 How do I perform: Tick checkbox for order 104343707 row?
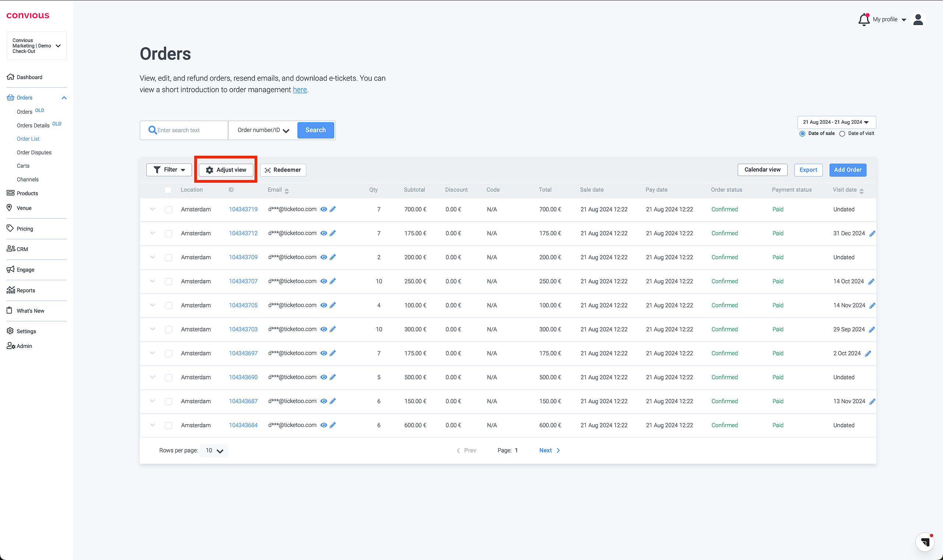[168, 282]
